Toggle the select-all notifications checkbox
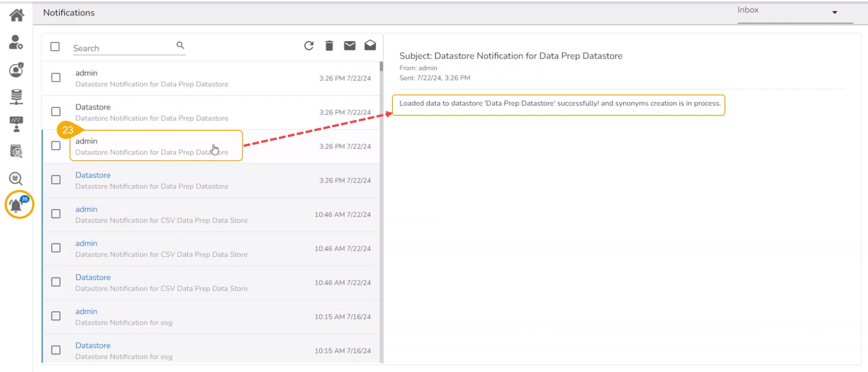Viewport: 868px width, 372px height. [55, 47]
